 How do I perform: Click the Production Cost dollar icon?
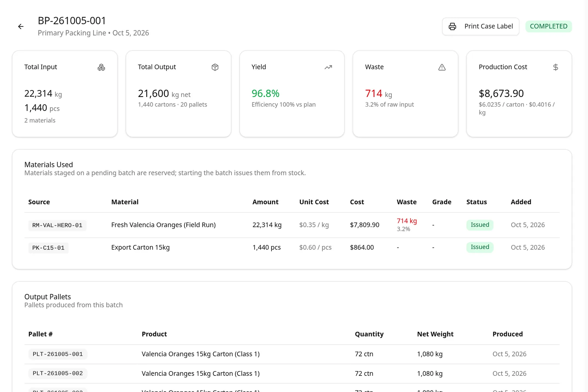tap(555, 67)
